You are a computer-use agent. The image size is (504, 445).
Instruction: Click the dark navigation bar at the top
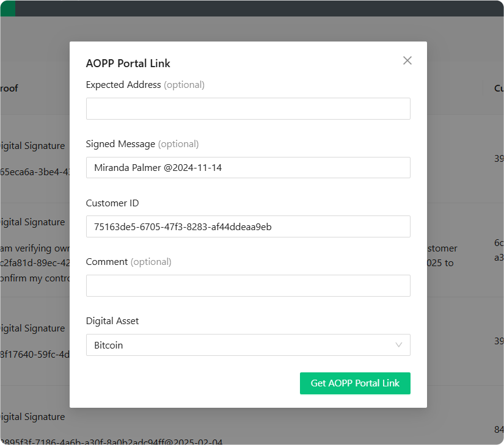244,7
